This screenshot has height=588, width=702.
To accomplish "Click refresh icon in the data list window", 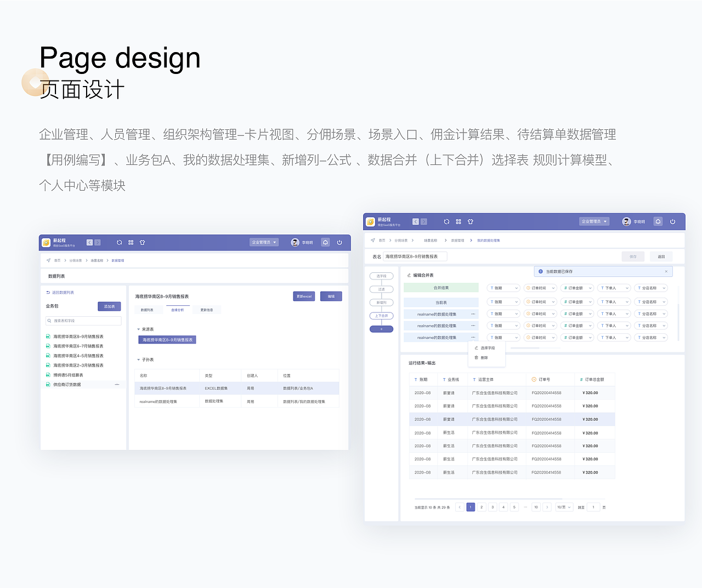I will click(x=119, y=242).
